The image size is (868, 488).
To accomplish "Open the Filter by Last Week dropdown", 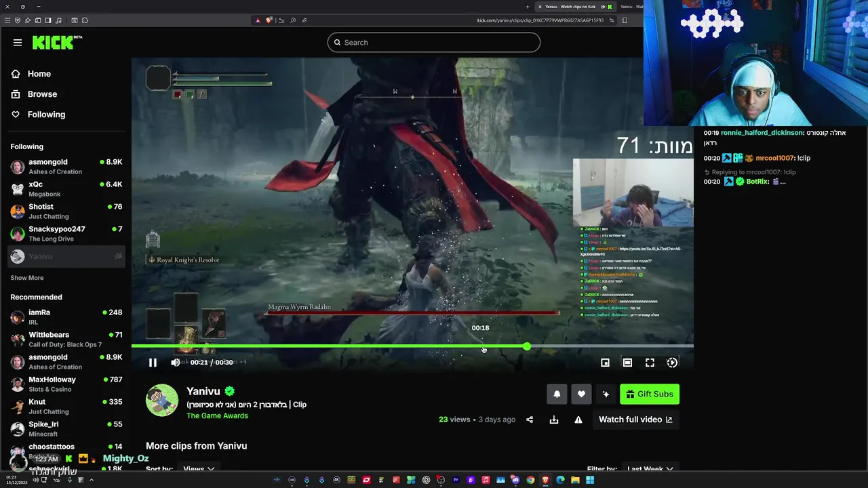I will [x=650, y=469].
